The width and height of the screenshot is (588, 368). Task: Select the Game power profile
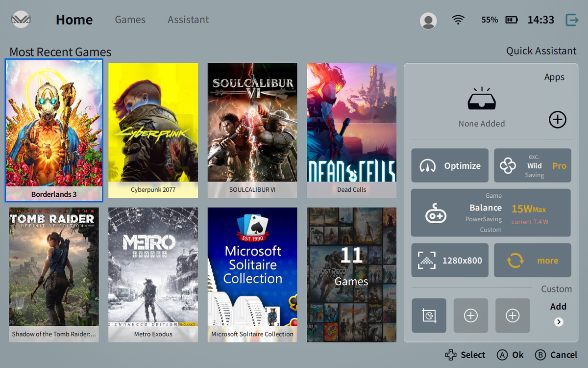click(x=493, y=195)
